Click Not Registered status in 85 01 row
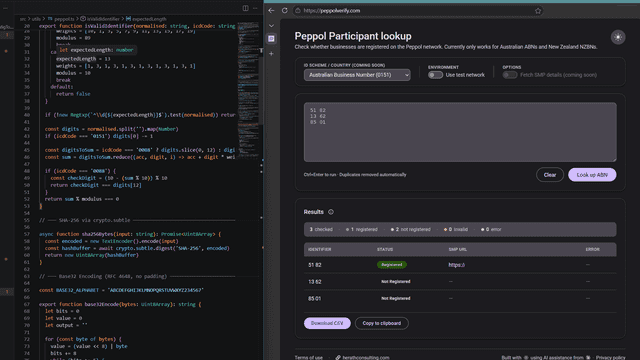The width and height of the screenshot is (640, 360). (x=396, y=298)
